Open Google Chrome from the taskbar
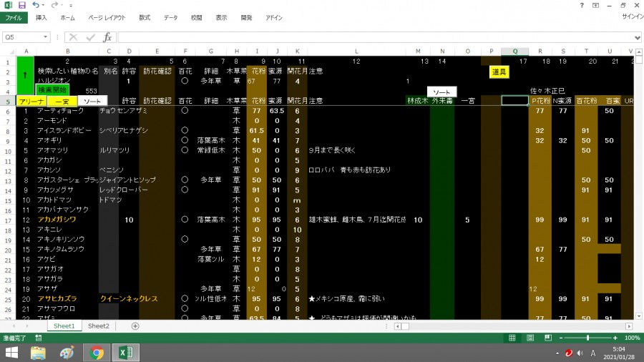Screen dimensions: 644x362 pyautogui.click(x=97, y=352)
